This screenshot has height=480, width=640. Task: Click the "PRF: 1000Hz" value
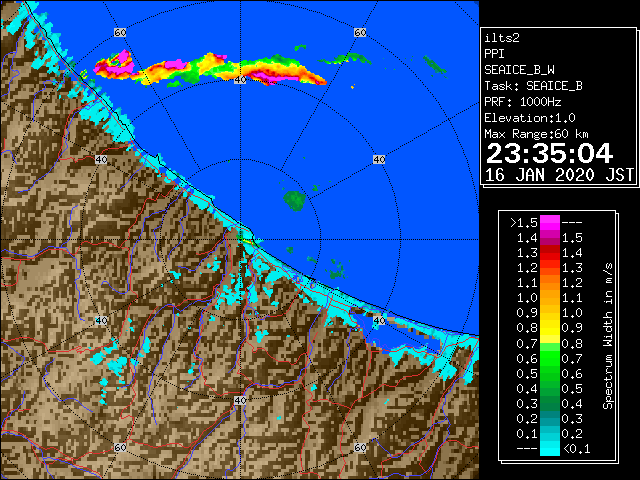pyautogui.click(x=523, y=102)
